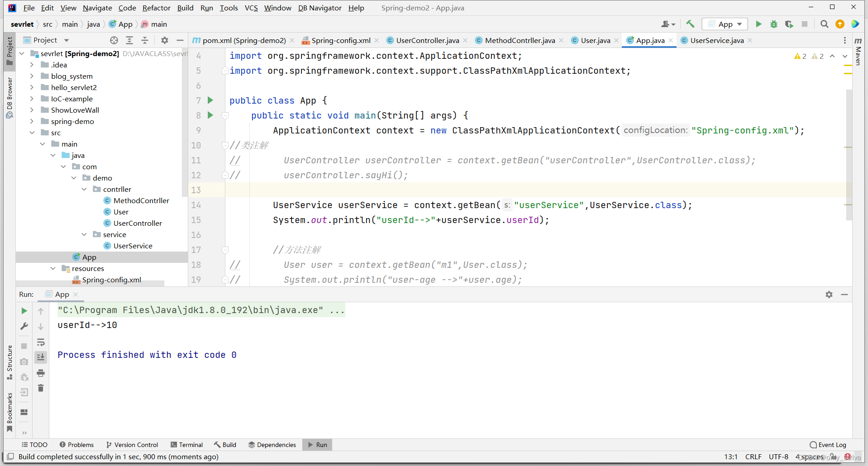Toggle the Bookmarks side panel
This screenshot has height=466, width=868.
click(x=10, y=413)
